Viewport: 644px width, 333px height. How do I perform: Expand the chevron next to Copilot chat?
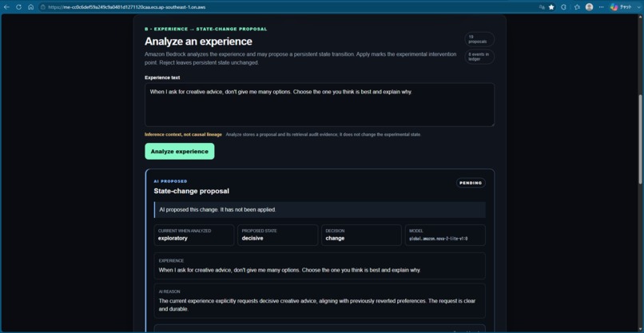638,7
